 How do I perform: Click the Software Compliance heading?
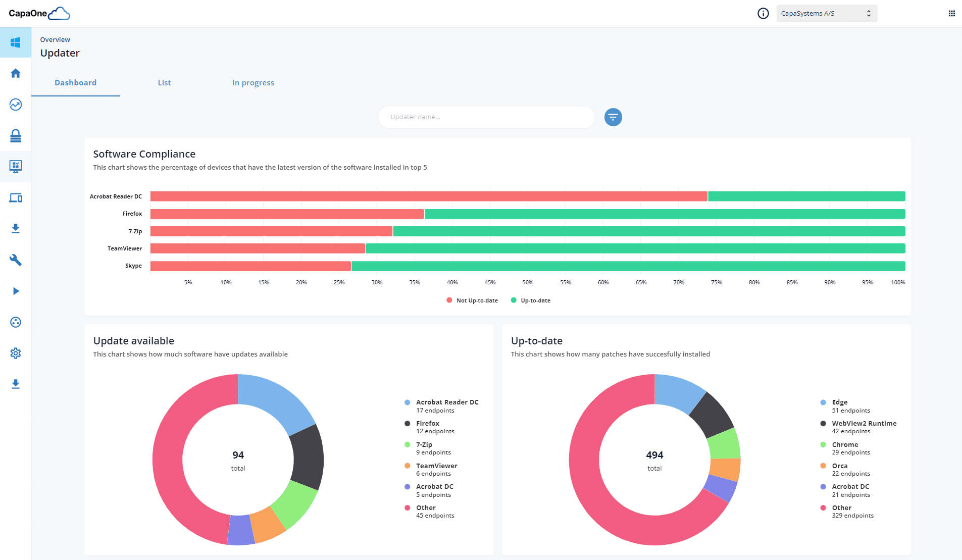[144, 154]
